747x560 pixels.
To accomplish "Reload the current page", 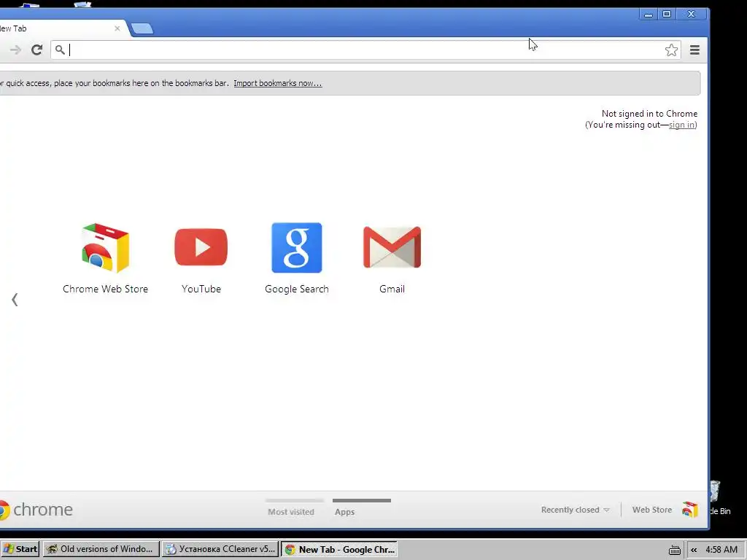I will point(36,50).
